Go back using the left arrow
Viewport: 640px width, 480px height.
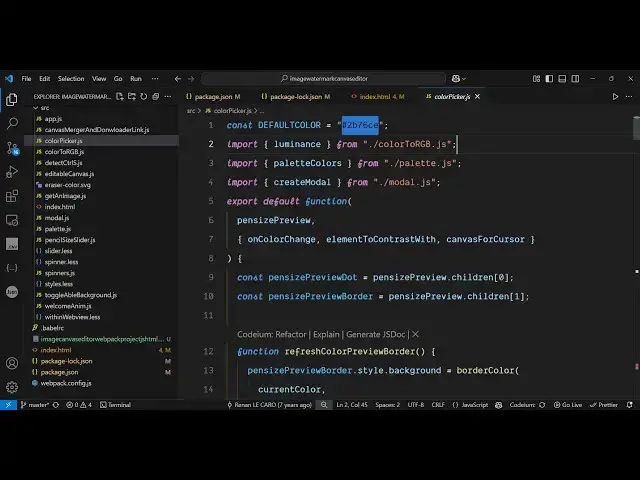[178, 79]
